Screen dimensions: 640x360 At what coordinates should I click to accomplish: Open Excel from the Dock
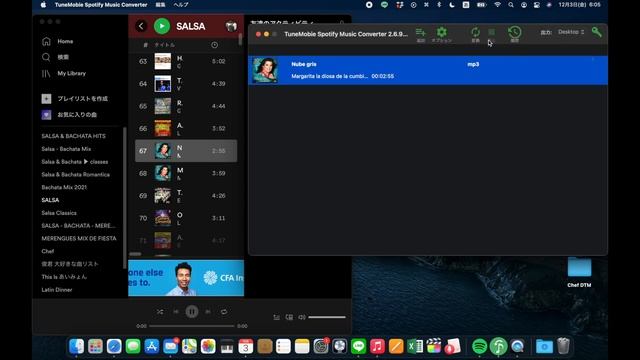pos(415,346)
